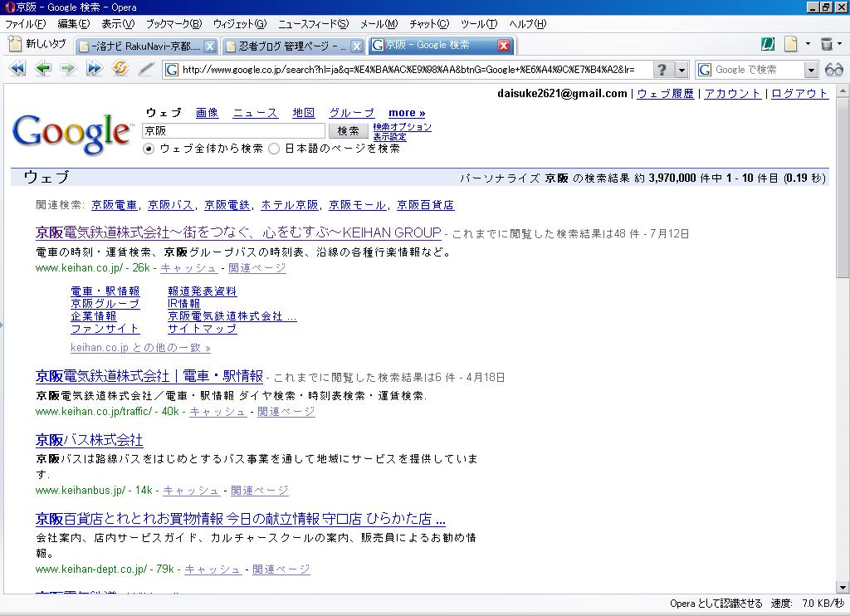This screenshot has width=850, height=616.
Task: Close the 京阪 Google 検索 tab
Action: pos(504,46)
